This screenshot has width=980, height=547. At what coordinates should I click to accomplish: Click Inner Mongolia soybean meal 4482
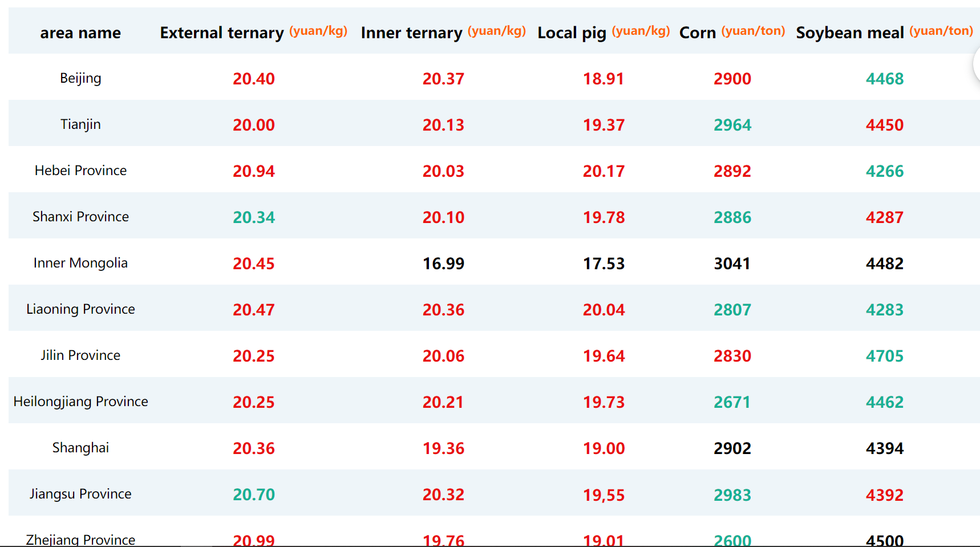click(x=885, y=264)
